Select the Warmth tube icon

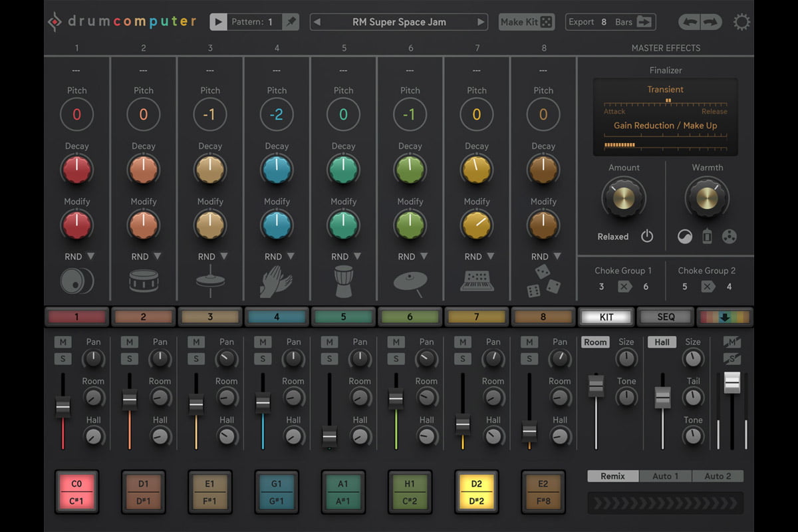click(x=707, y=236)
